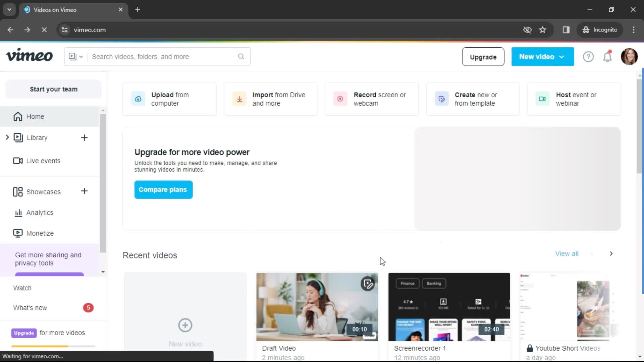Screen dimensions: 644x362
Task: Open the help question mark icon
Action: pos(588,57)
